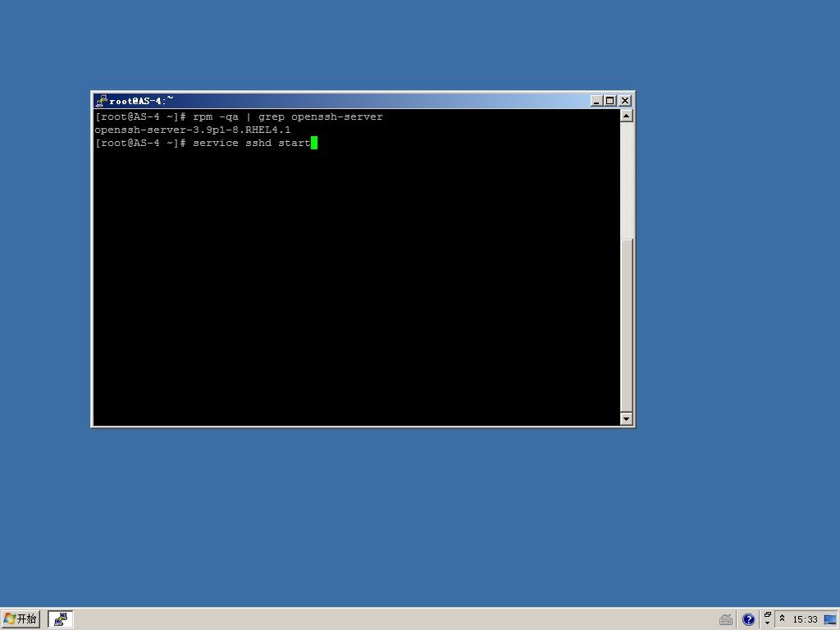Click the language bar restore icon
The height and width of the screenshot is (630, 840).
click(768, 615)
